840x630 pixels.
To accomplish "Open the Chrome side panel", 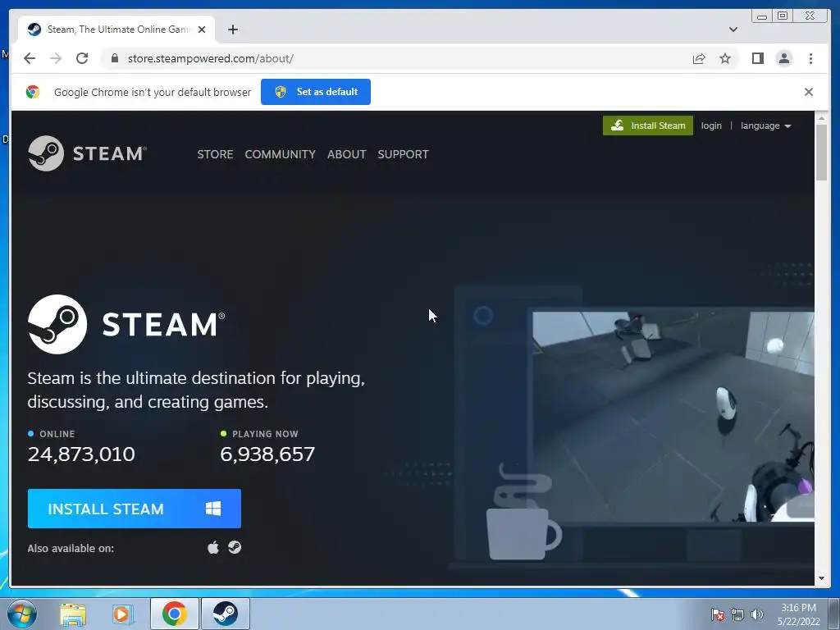I will tap(757, 58).
